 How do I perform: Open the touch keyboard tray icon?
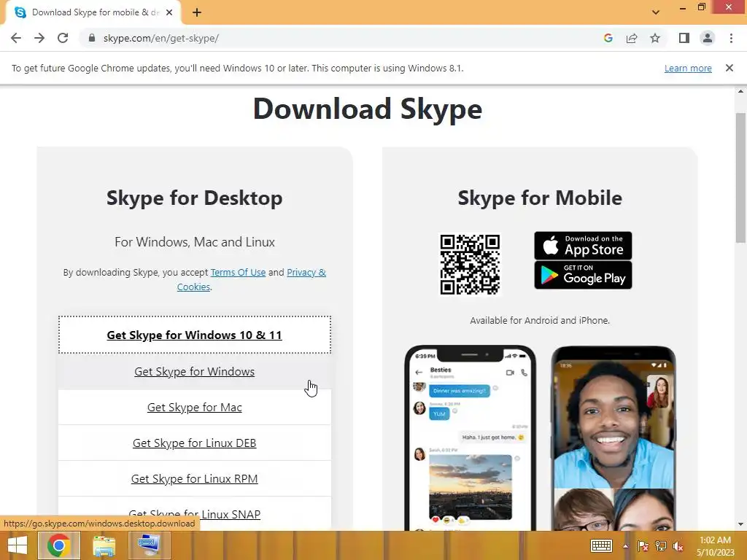601,545
